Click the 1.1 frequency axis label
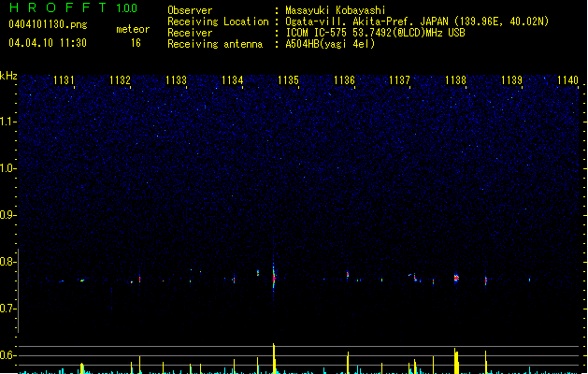The height and width of the screenshot is (374, 588). [8, 122]
